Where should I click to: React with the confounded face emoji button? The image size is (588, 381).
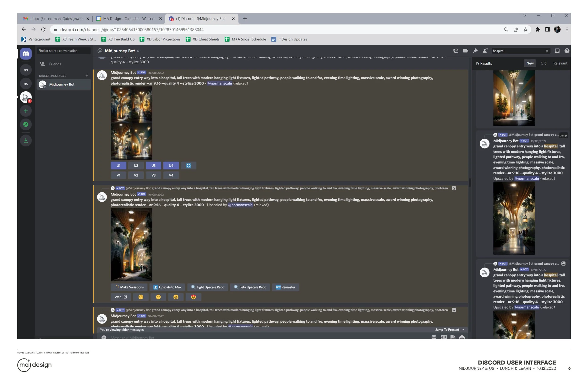click(x=141, y=297)
